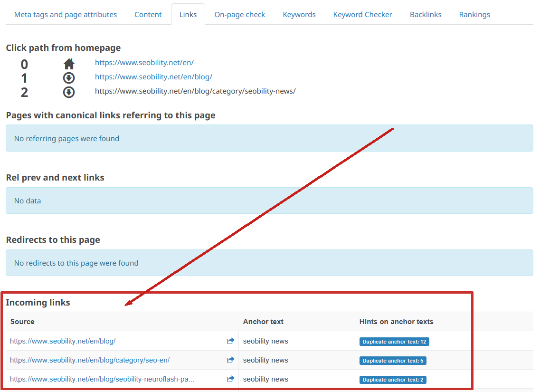This screenshot has height=392, width=540.
Task: Select the On-page check tab
Action: [239, 14]
